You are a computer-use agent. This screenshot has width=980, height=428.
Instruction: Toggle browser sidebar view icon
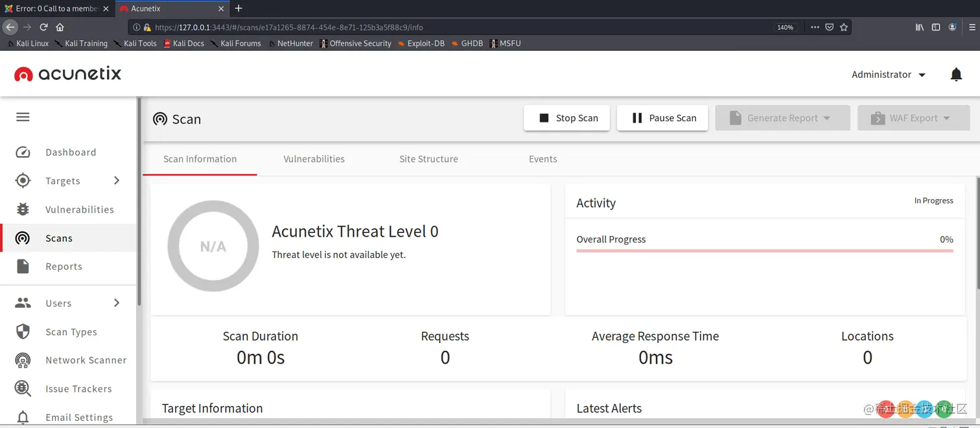(x=936, y=27)
